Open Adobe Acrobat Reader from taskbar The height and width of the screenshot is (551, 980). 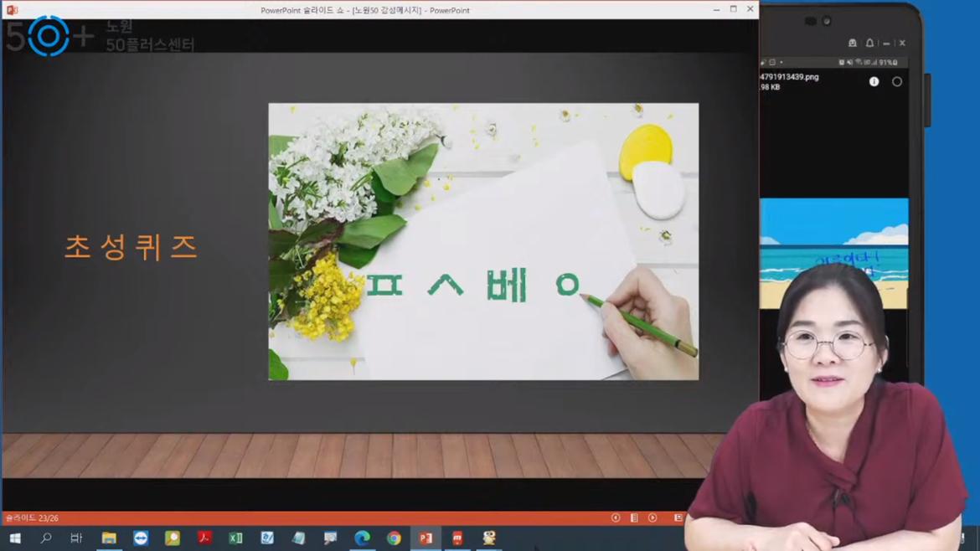tap(204, 538)
